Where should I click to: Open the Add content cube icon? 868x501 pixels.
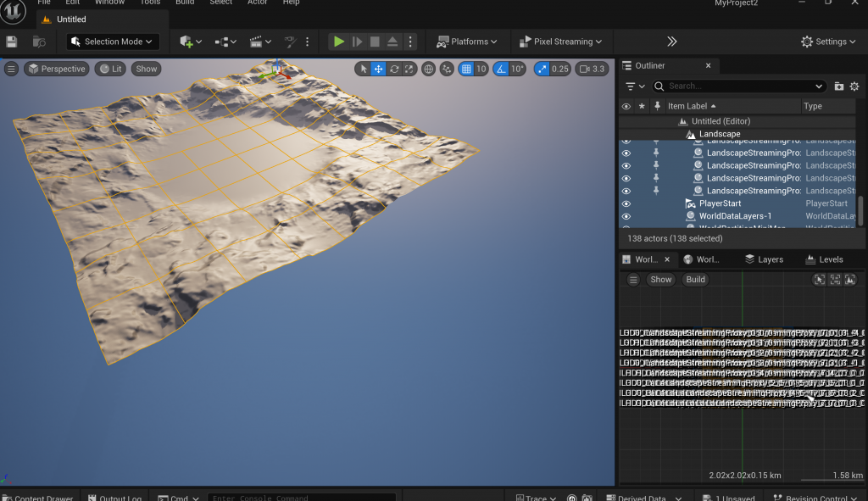(186, 42)
